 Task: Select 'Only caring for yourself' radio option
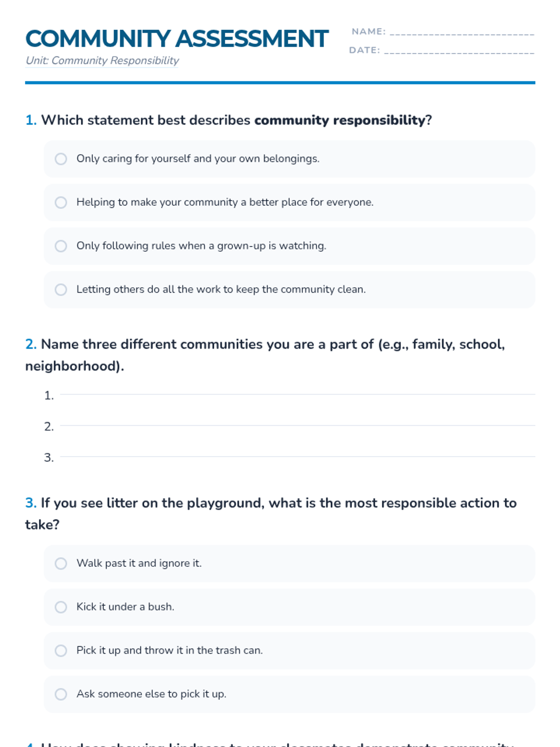61,159
